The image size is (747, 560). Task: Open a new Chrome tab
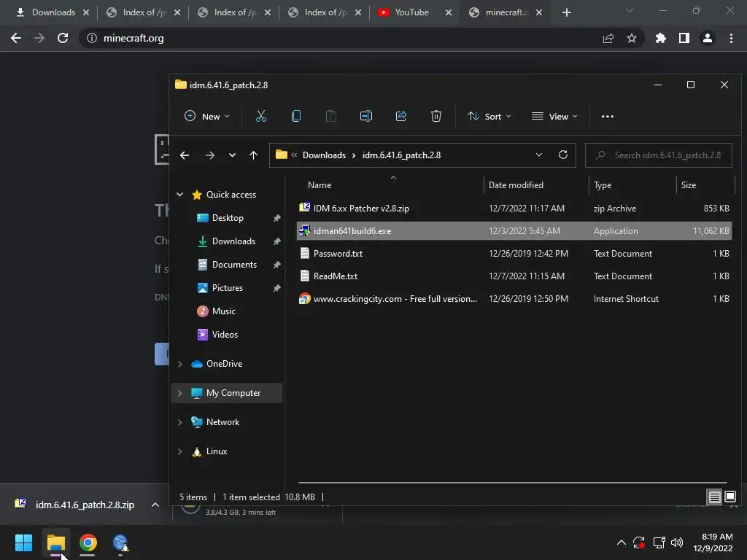pyautogui.click(x=566, y=12)
